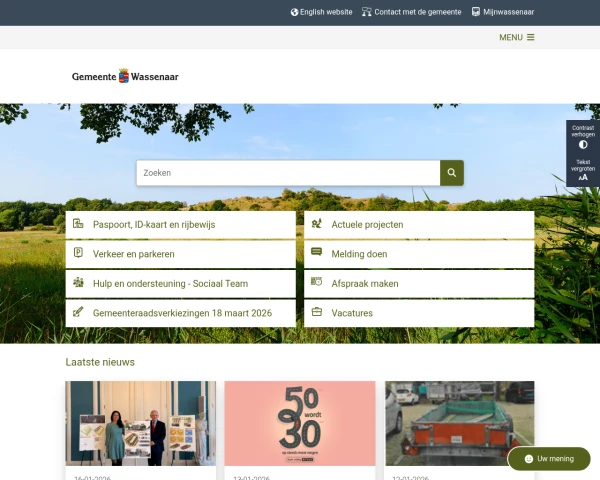Open Verkeer en parkeren page

tap(181, 254)
